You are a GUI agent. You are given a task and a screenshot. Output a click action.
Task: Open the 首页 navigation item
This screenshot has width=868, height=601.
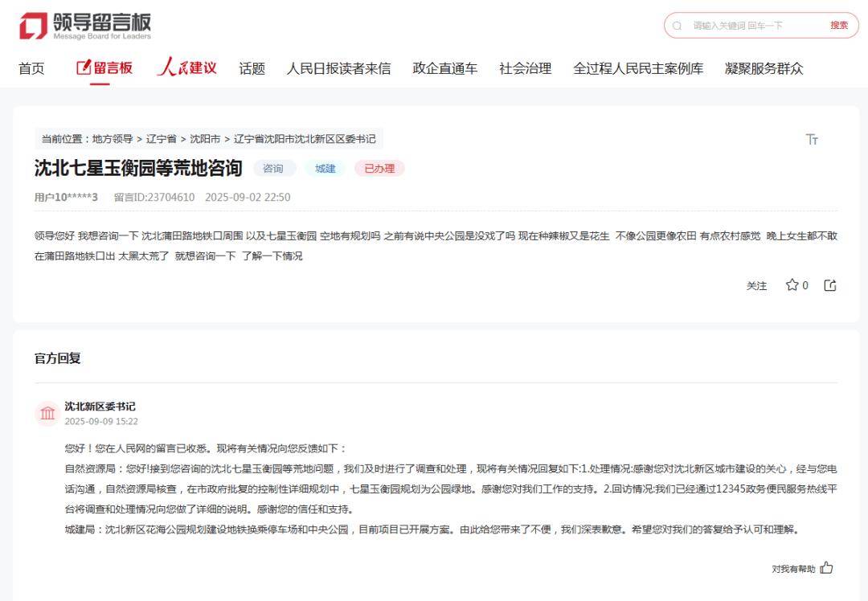[31, 69]
